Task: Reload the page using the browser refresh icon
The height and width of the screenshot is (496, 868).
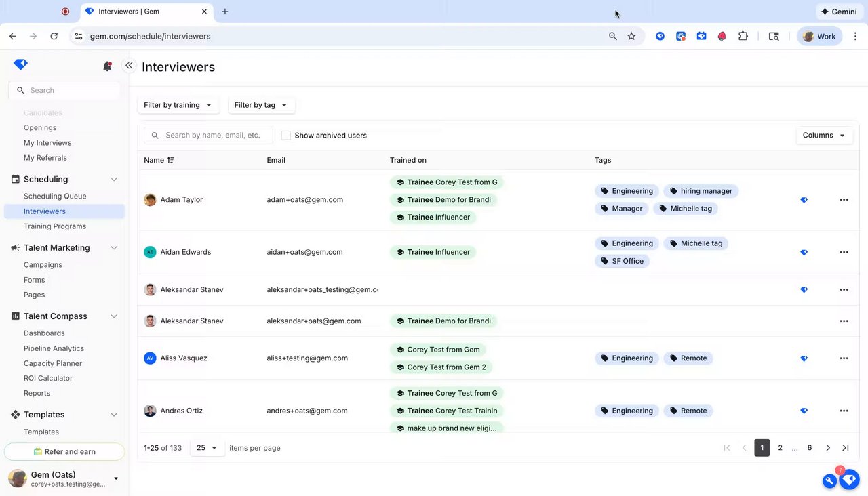Action: [54, 36]
